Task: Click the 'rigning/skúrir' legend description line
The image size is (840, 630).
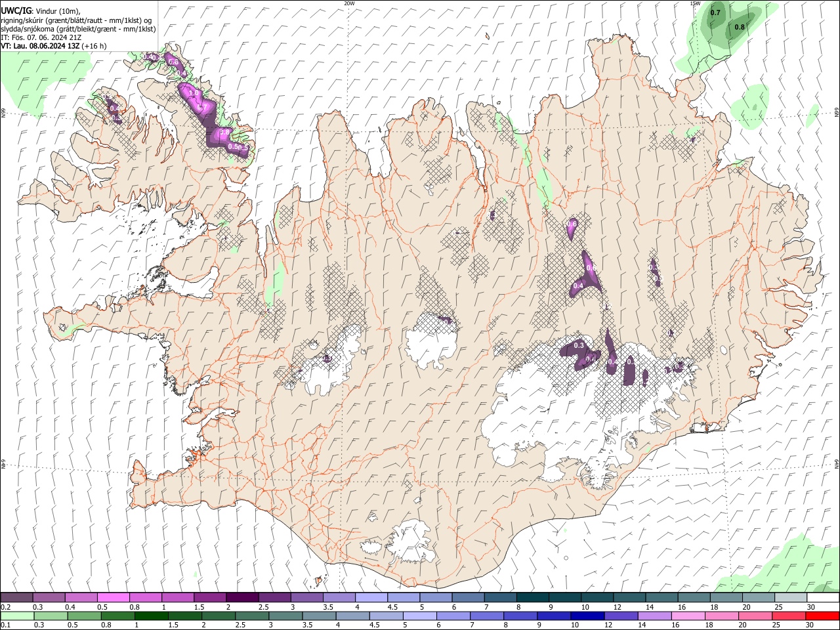Action: tap(76, 20)
